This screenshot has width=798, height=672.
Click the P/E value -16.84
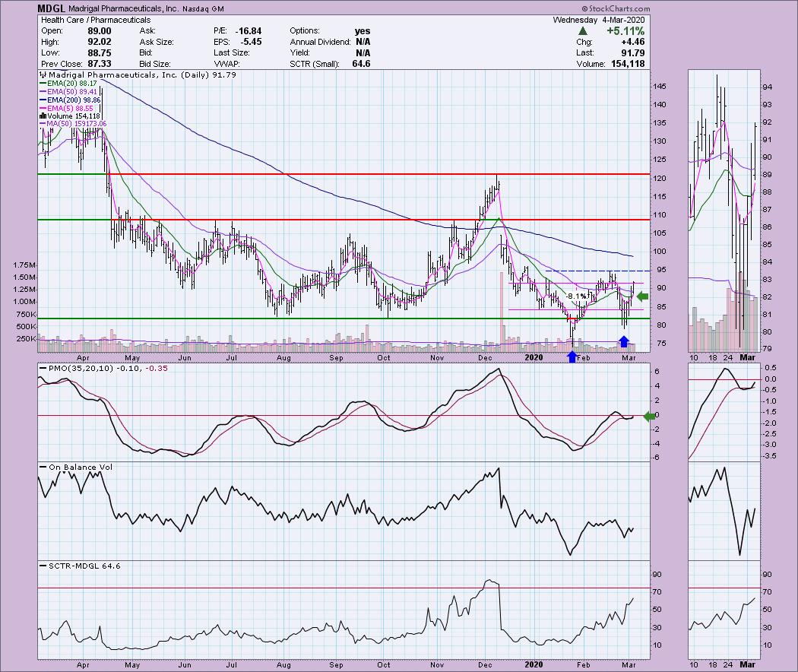(249, 31)
